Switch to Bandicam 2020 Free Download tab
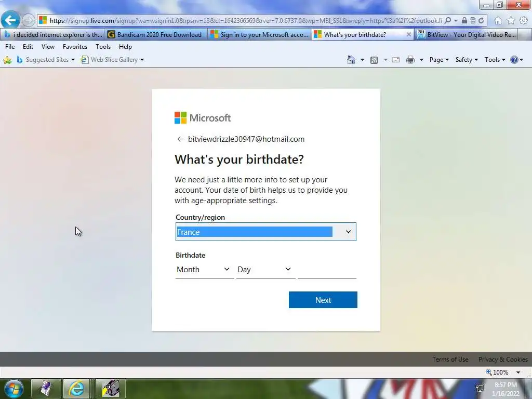Screen dimensions: 532x399 point(156,35)
